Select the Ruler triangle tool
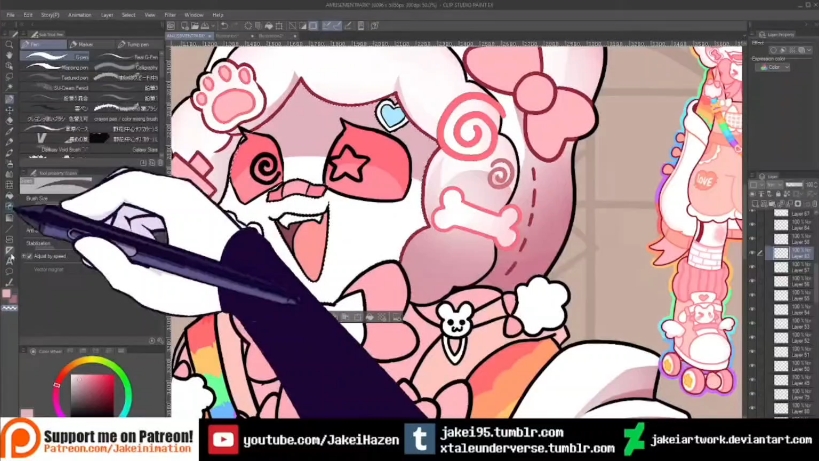 [x=9, y=250]
